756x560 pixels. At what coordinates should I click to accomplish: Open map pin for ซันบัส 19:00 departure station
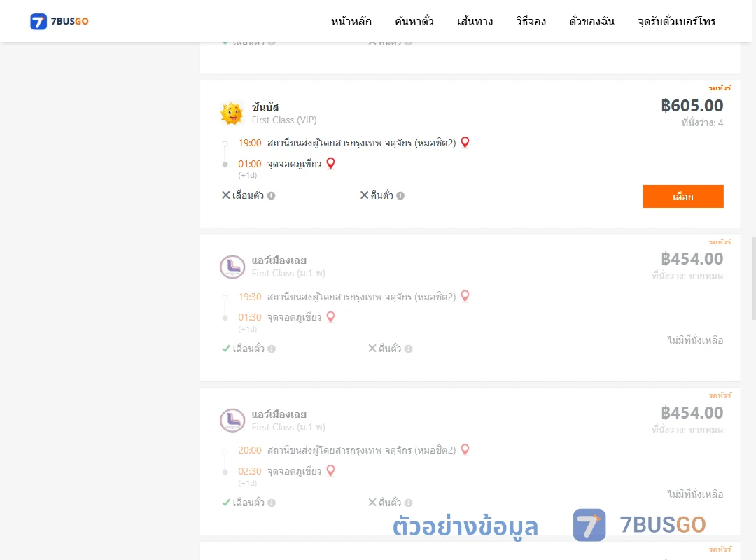(465, 142)
